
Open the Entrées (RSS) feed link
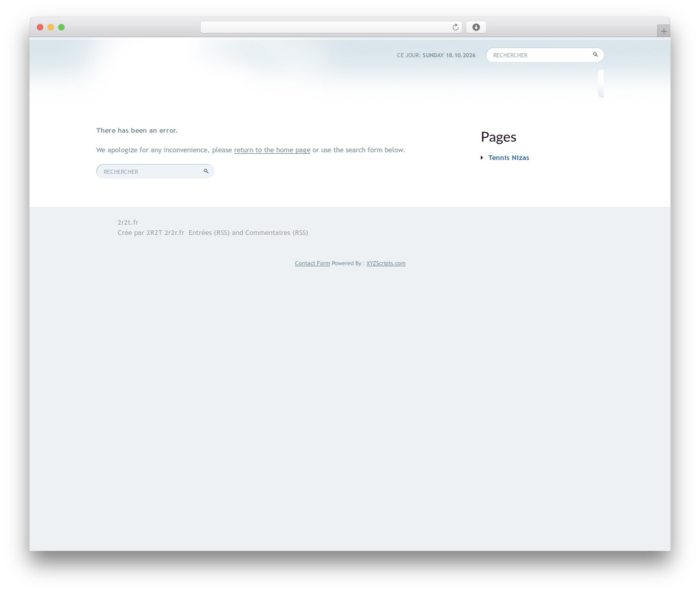209,232
